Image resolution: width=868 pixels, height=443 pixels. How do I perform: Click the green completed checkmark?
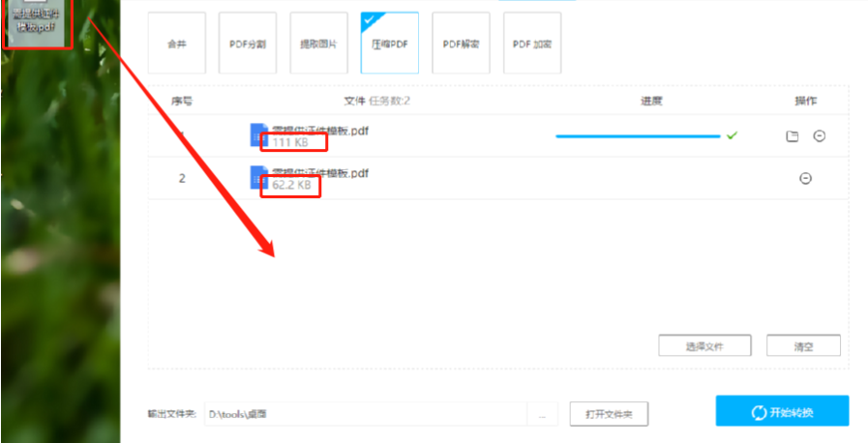coord(732,135)
